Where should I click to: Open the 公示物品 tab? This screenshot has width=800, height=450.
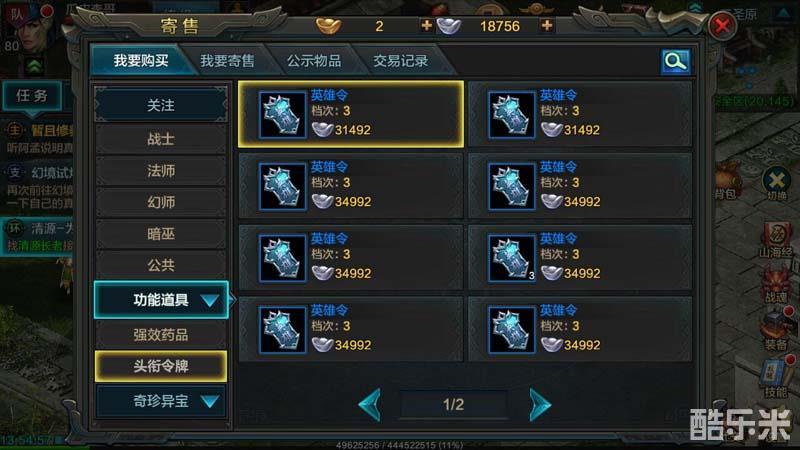click(x=314, y=61)
